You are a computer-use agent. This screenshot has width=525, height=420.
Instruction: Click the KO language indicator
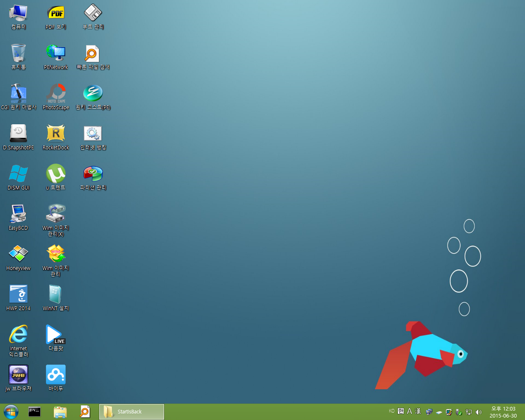click(x=392, y=411)
